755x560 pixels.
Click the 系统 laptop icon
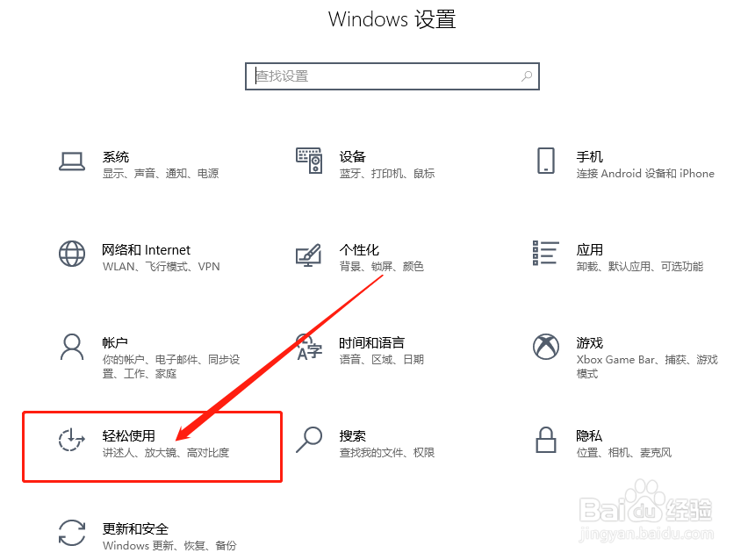[72, 162]
